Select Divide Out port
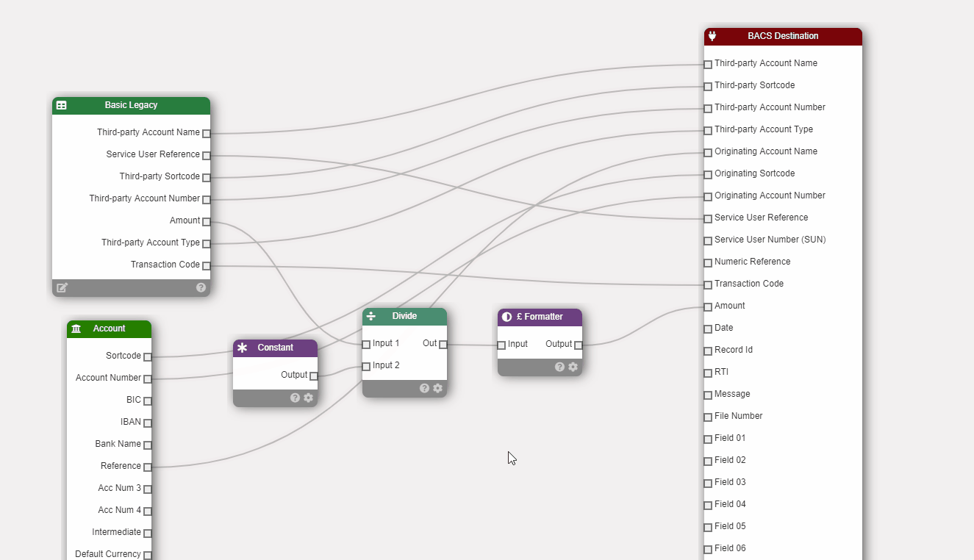 click(x=443, y=344)
